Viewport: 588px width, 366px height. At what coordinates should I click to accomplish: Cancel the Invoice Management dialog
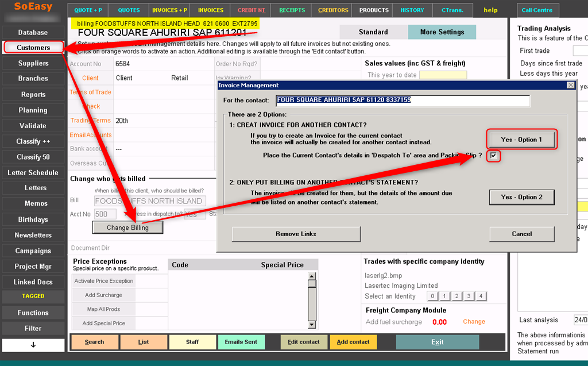521,234
